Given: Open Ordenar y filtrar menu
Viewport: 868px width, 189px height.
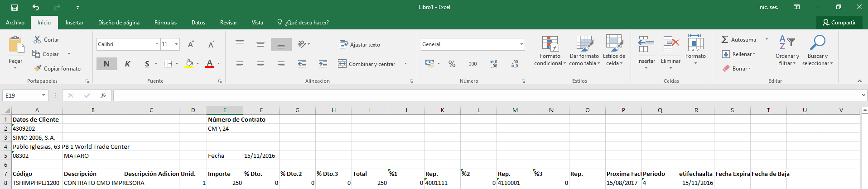Looking at the screenshot, I should [787, 51].
